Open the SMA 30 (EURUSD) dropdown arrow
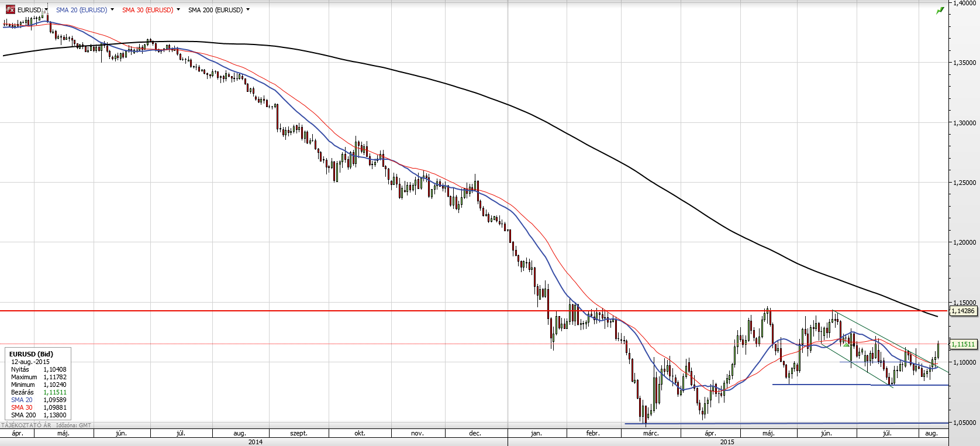Screen dimensions: 980x446 click(x=178, y=9)
